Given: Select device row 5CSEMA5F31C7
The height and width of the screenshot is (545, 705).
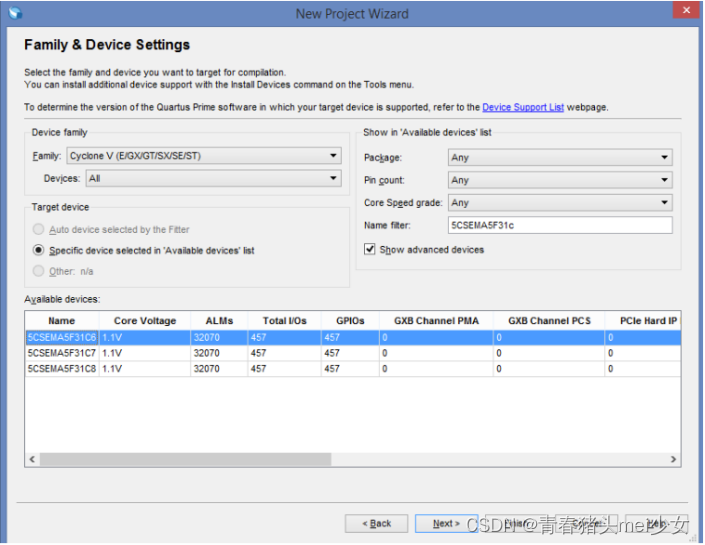Looking at the screenshot, I should click(353, 353).
